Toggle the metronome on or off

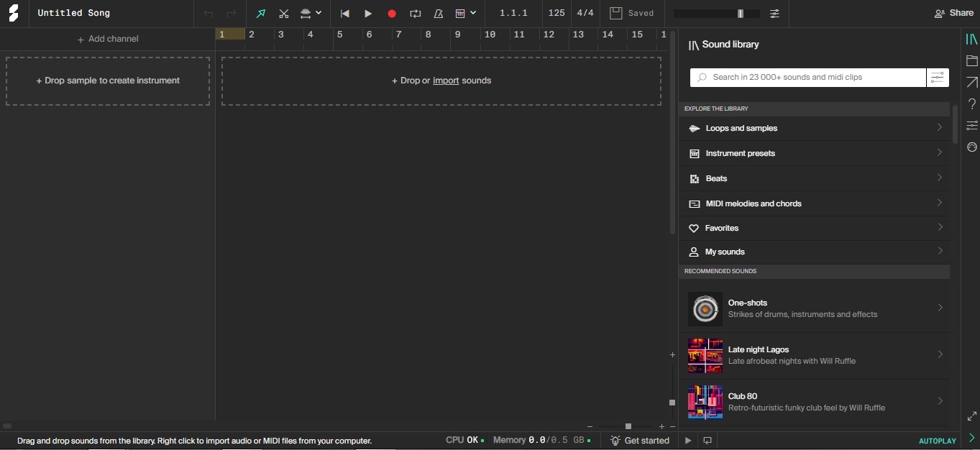(x=438, y=14)
